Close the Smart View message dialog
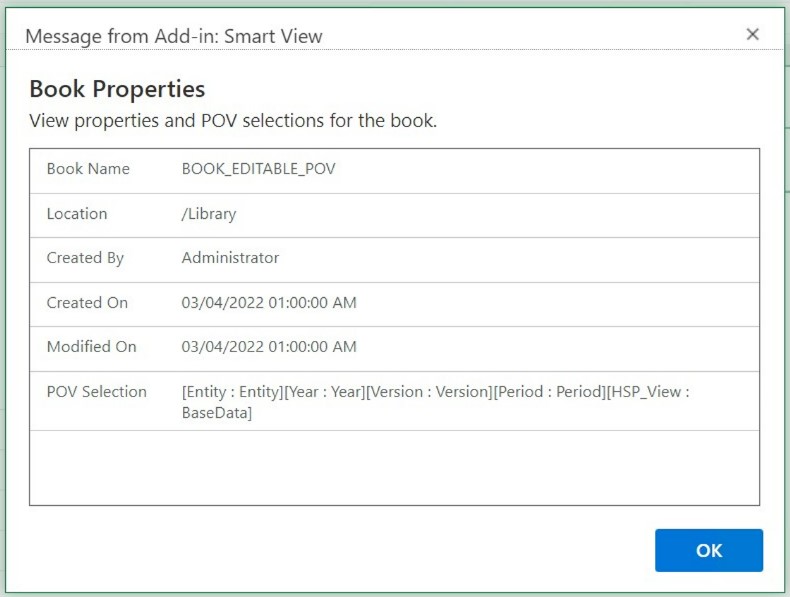The width and height of the screenshot is (790, 597). (753, 35)
